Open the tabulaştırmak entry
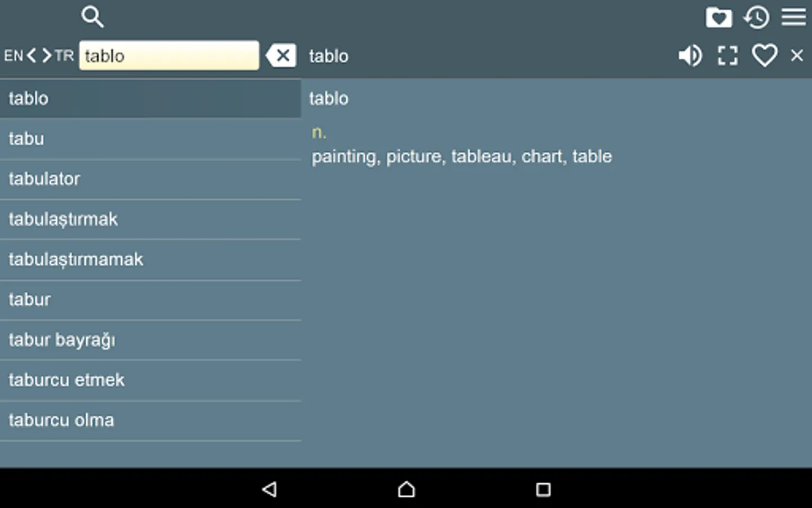 (x=150, y=219)
